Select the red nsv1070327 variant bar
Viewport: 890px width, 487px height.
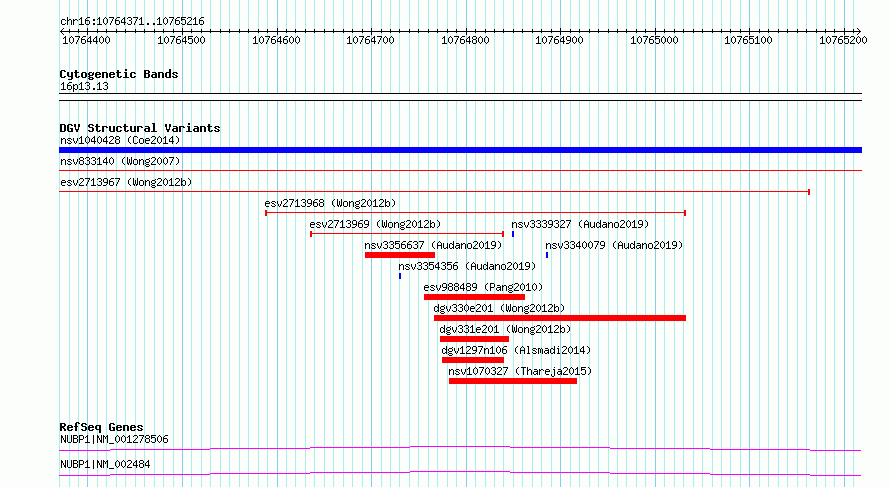[x=513, y=381]
